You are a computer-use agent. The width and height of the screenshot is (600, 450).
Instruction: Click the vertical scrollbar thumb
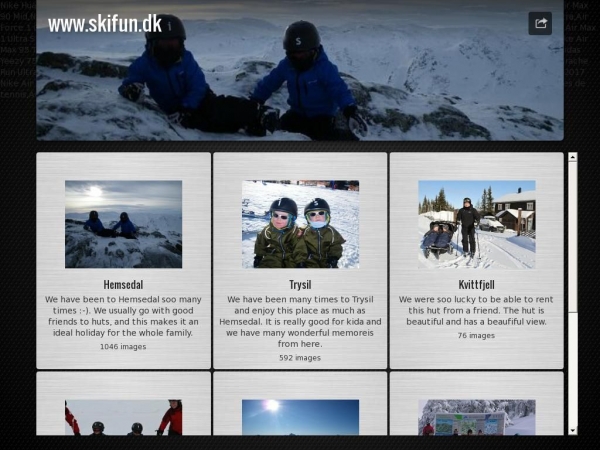573,237
